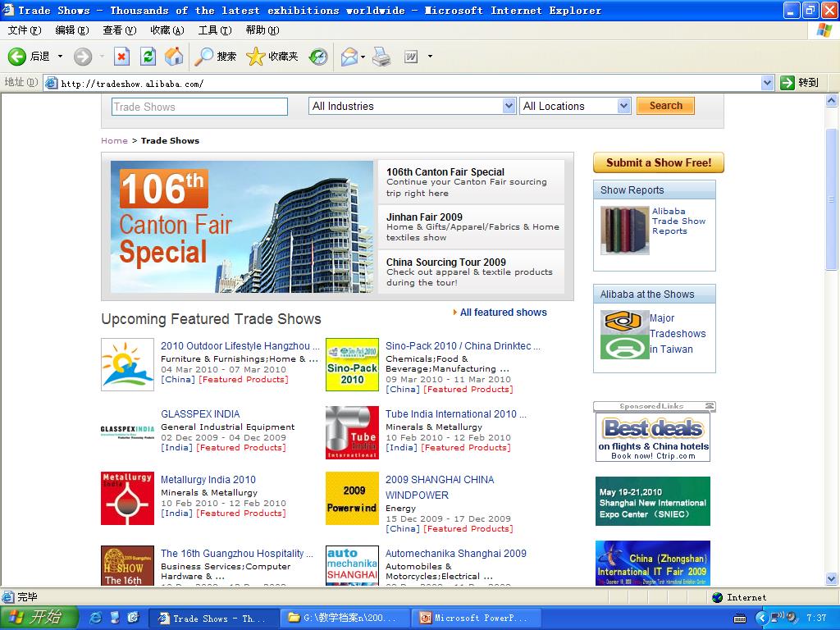Open the 开始 Start button
Screen dimensions: 840x630
tap(39, 618)
